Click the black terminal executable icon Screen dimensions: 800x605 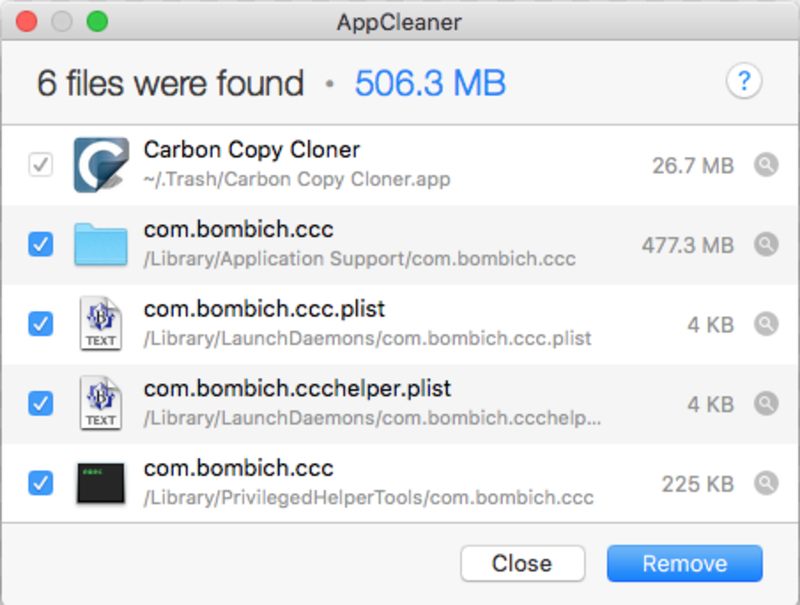pyautogui.click(x=101, y=483)
